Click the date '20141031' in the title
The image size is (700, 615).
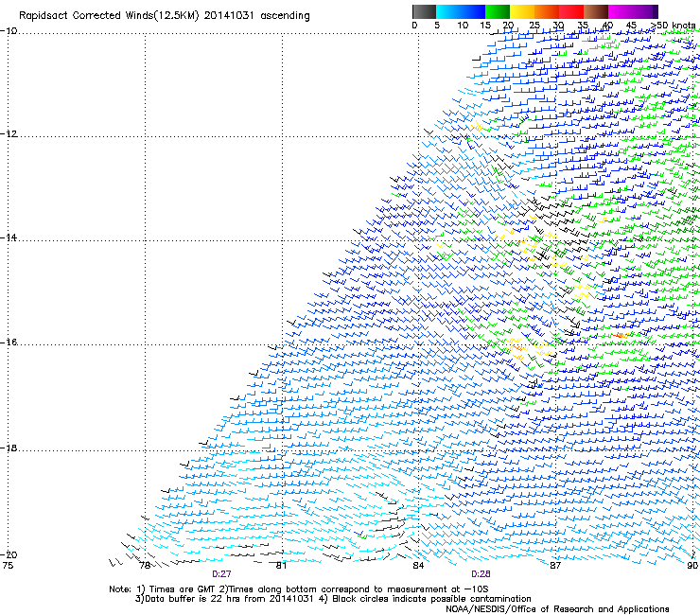(229, 16)
